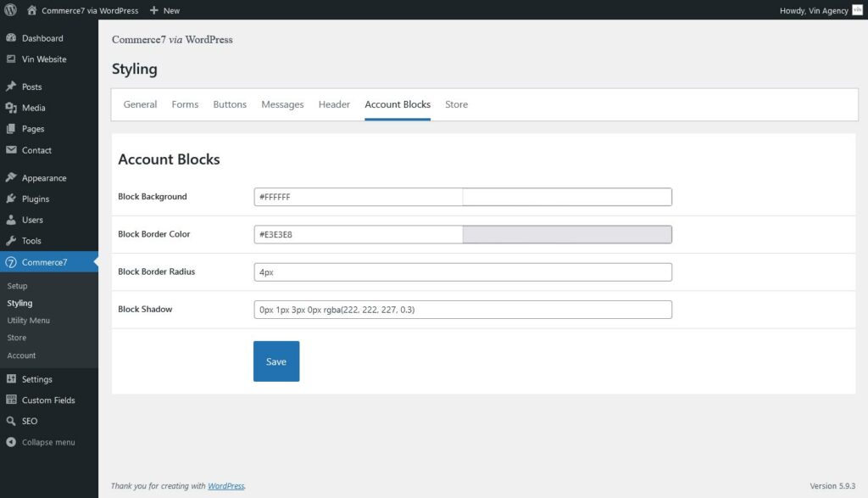868x498 pixels.
Task: Switch to the Header styling tab
Action: 334,104
